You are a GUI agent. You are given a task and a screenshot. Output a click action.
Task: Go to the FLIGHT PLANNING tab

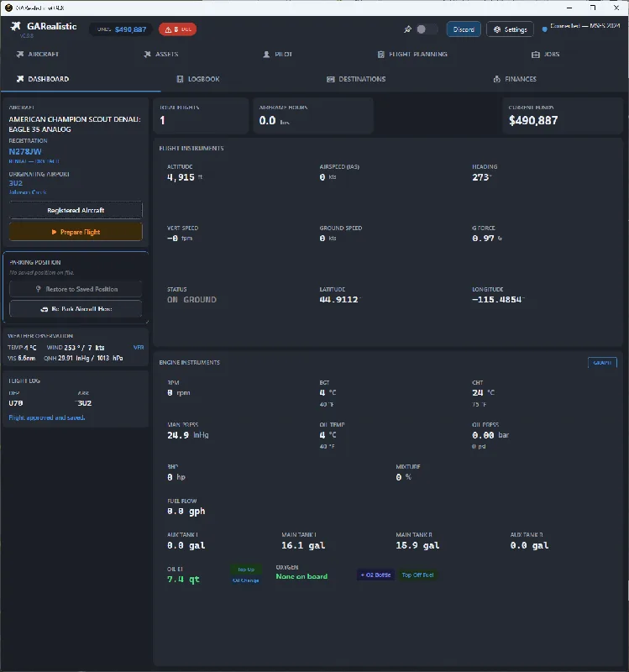pyautogui.click(x=412, y=55)
